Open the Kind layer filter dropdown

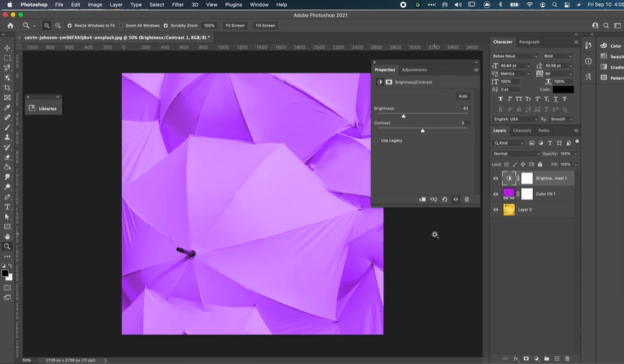pos(509,143)
